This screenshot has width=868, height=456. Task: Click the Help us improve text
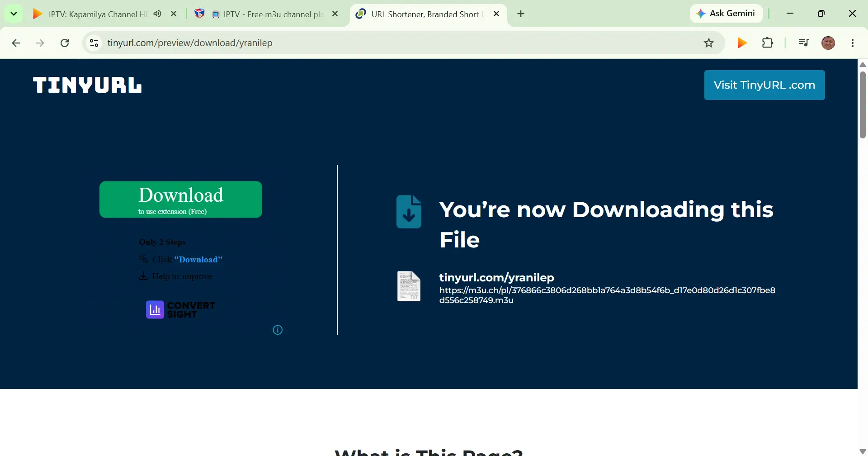tap(182, 276)
